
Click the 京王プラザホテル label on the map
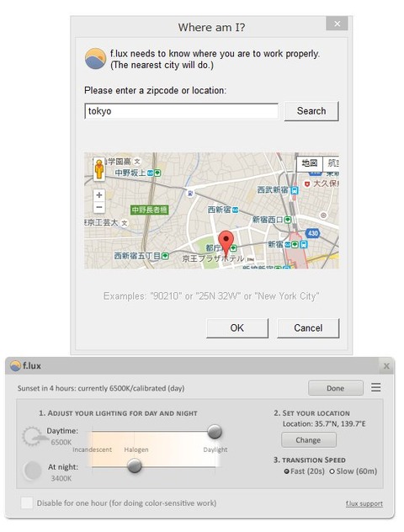point(213,259)
